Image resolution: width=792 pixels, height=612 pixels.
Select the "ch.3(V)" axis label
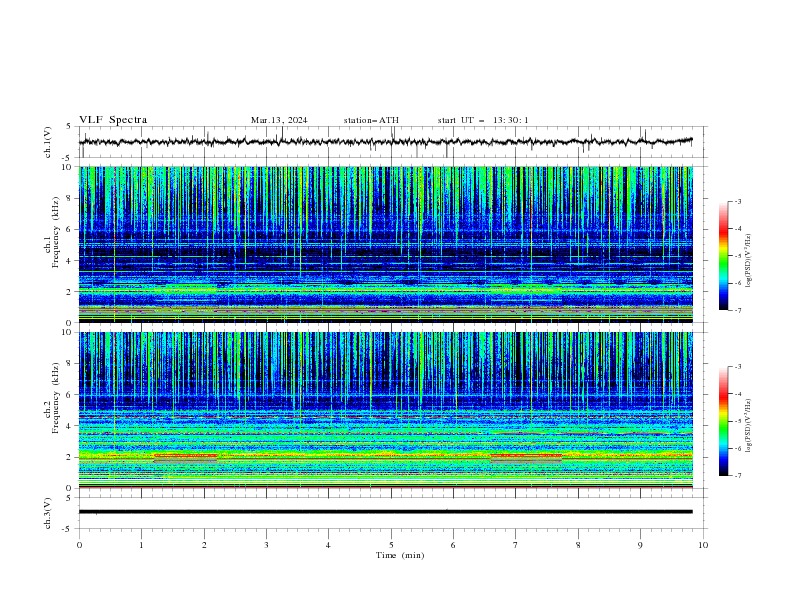coord(48,513)
